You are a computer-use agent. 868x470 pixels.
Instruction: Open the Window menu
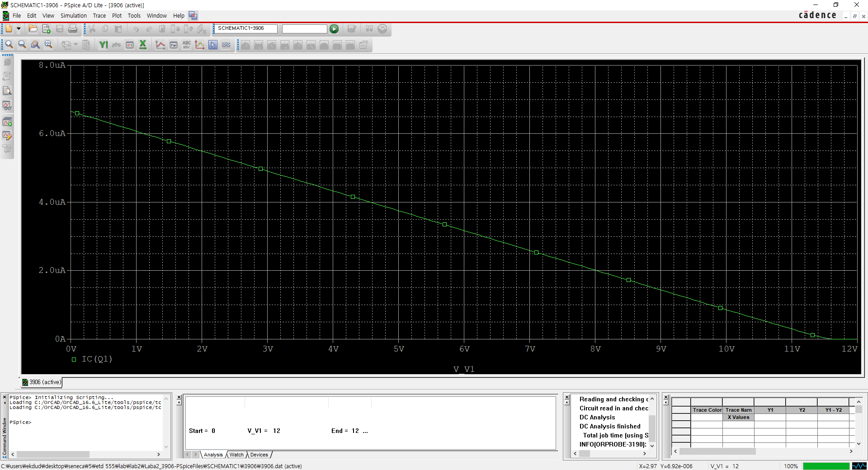coord(157,16)
